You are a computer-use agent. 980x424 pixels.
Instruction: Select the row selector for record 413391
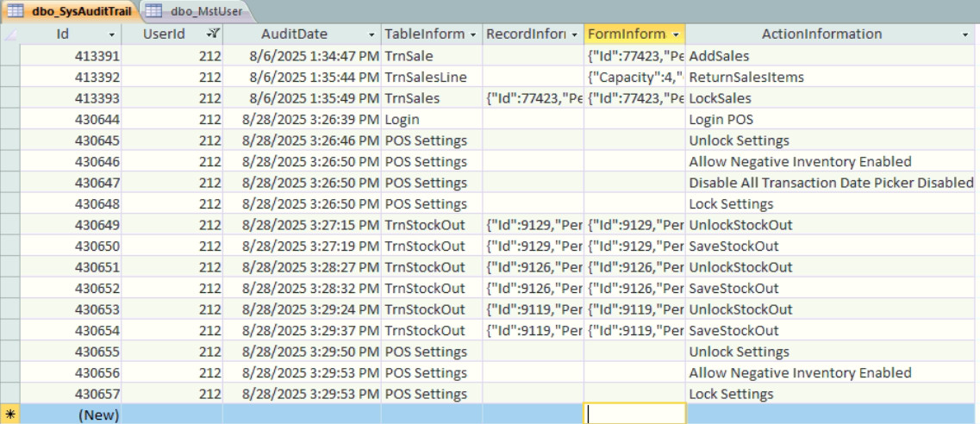click(9, 56)
